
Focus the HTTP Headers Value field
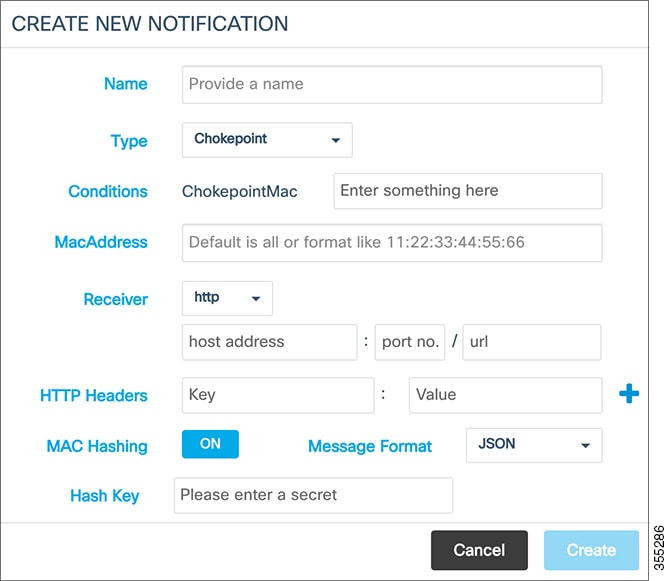coord(505,395)
